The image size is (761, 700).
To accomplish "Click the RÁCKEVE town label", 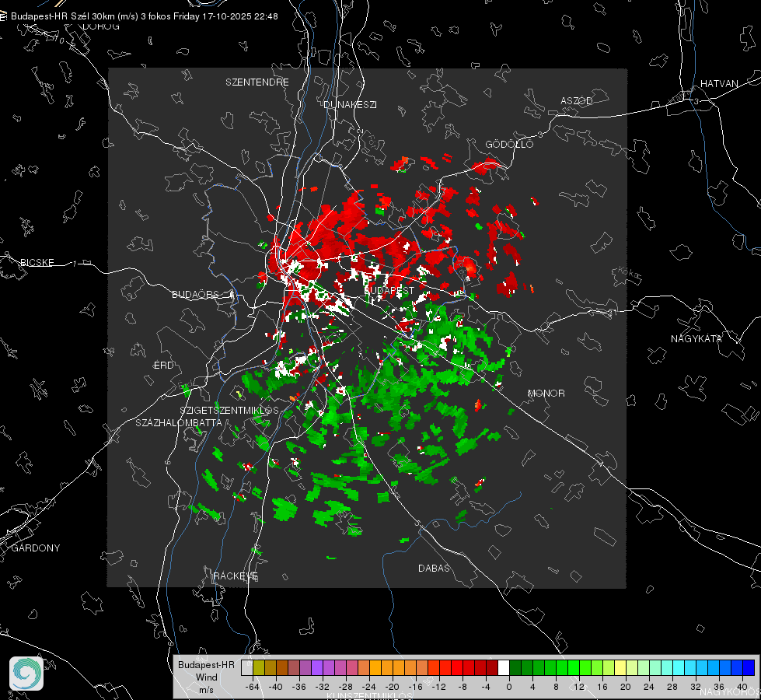I will coord(236,576).
